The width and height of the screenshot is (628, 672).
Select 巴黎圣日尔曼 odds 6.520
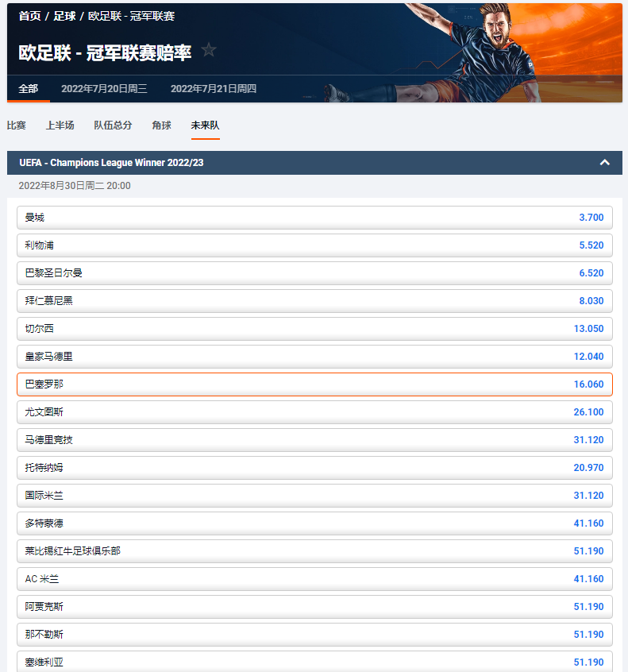pyautogui.click(x=314, y=273)
